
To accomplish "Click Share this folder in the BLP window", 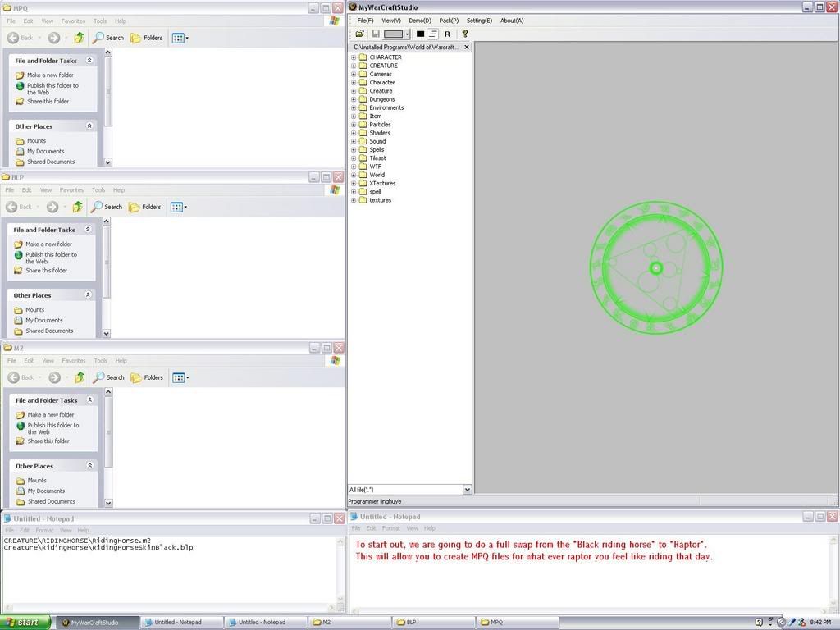I will click(x=47, y=271).
